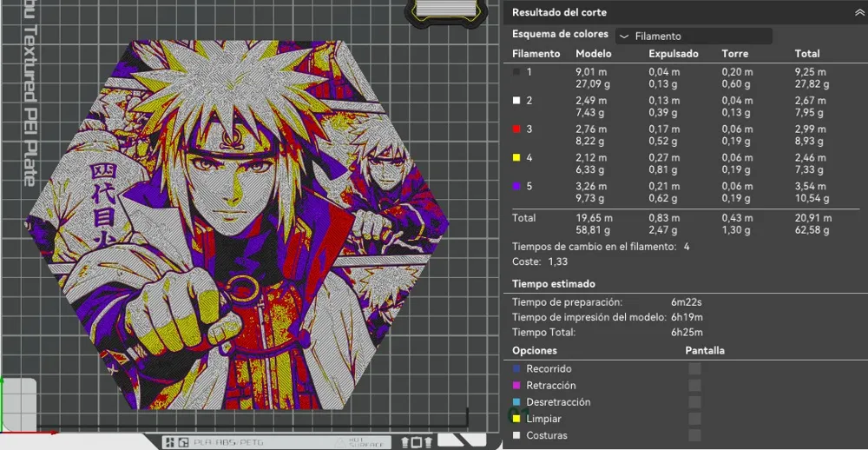Click filament 1 total weight 27,82 g

pos(812,84)
